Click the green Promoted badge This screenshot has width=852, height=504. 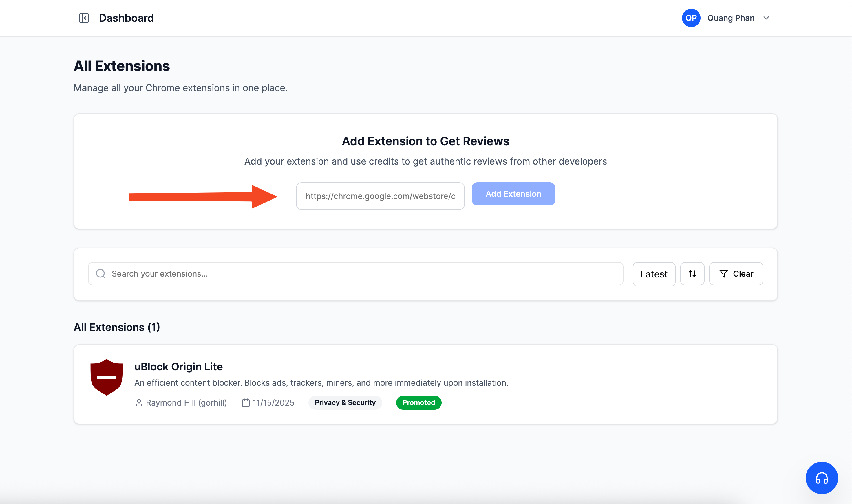(418, 402)
